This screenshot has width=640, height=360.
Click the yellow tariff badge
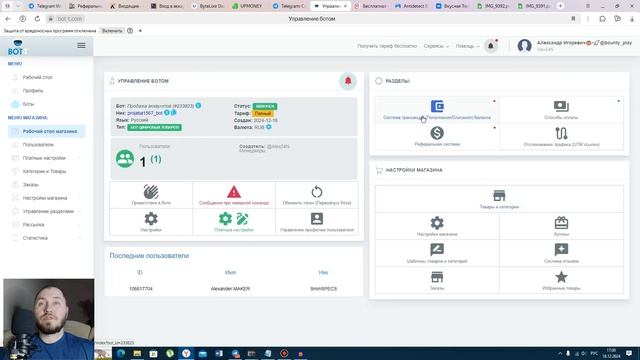click(263, 113)
